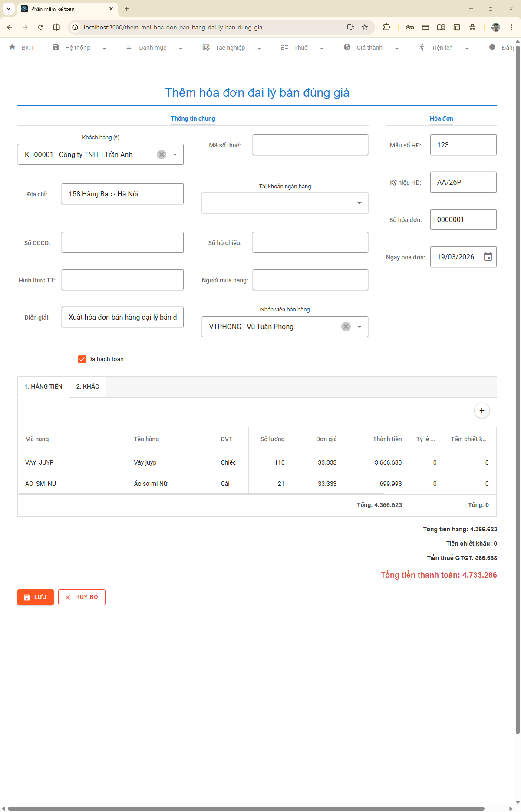Switch to the 2. KHÁC tab
This screenshot has width=521, height=812.
(88, 386)
